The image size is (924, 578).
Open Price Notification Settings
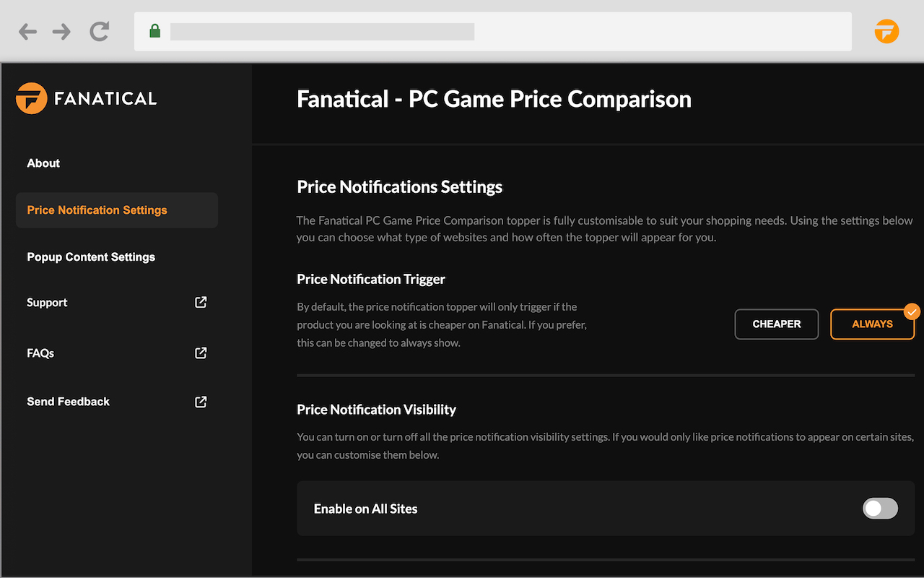coord(97,210)
